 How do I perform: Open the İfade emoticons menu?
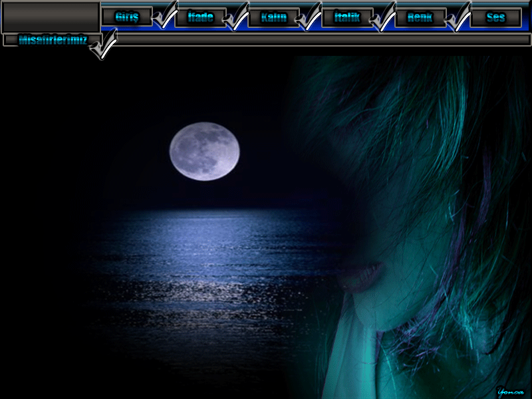click(x=201, y=17)
